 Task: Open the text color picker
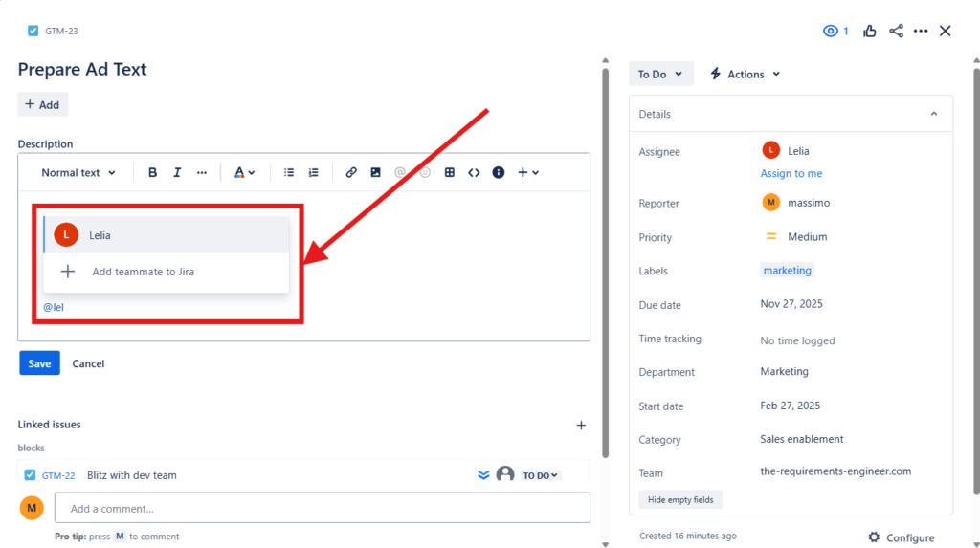click(244, 173)
